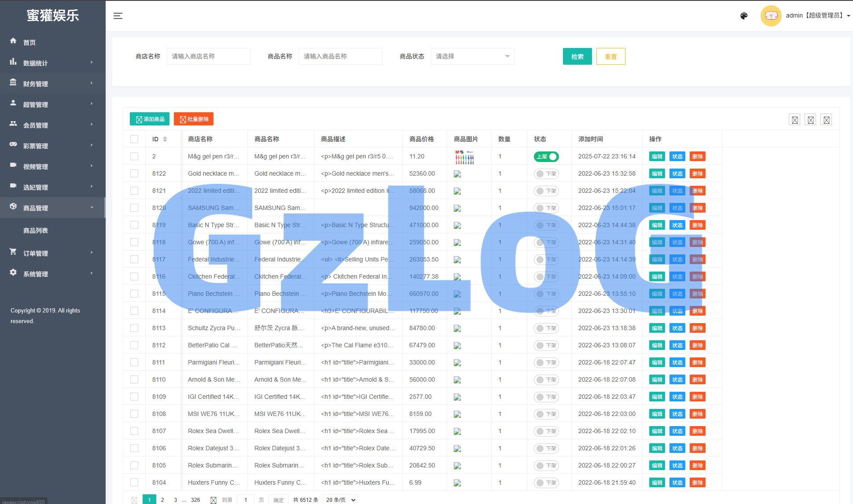Click the home icon in sidebar

pyautogui.click(x=13, y=41)
